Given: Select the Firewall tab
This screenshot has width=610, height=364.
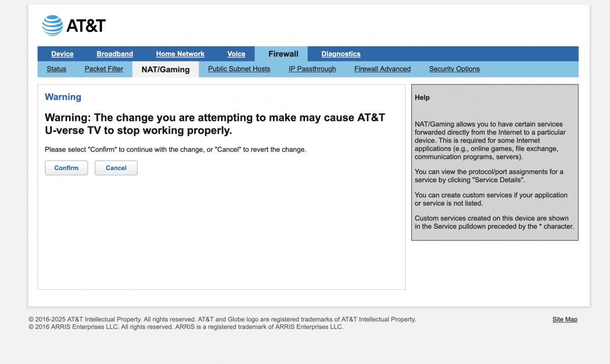Looking at the screenshot, I should tap(283, 54).
